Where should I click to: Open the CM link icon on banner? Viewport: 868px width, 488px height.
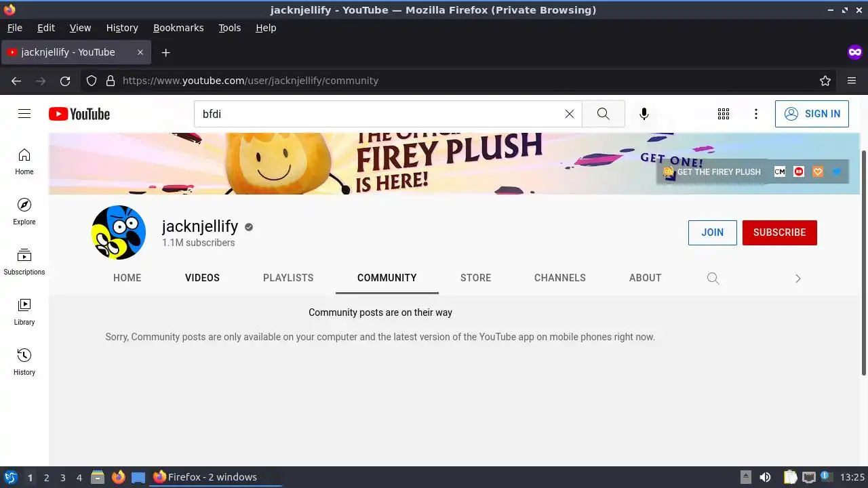point(780,172)
